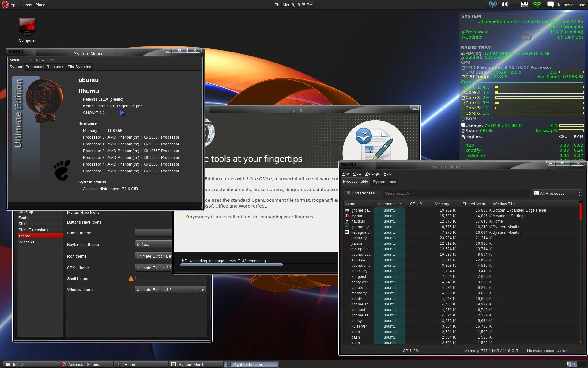Image resolution: width=588 pixels, height=368 pixels.
Task: Open the green wifi network icon
Action: (x=537, y=4)
